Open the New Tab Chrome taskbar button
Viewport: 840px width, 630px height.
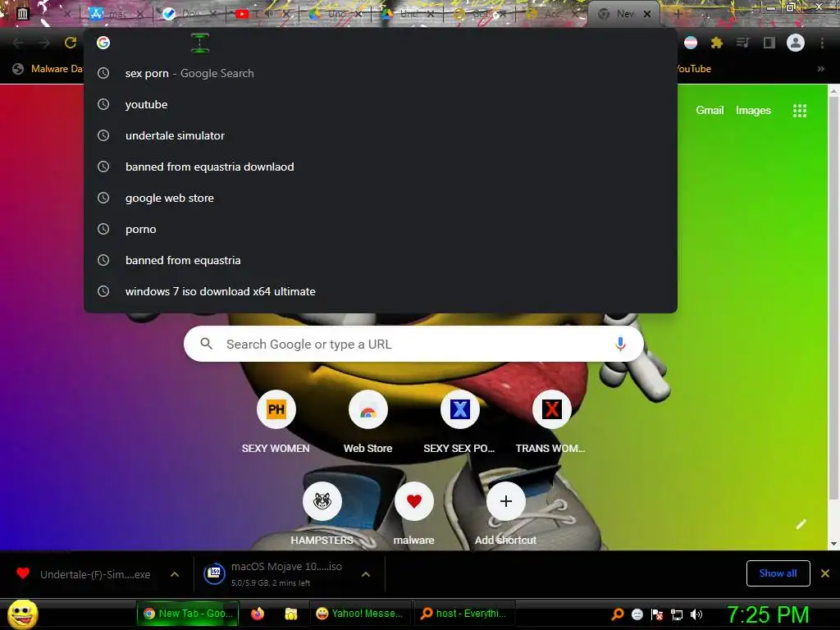point(189,614)
